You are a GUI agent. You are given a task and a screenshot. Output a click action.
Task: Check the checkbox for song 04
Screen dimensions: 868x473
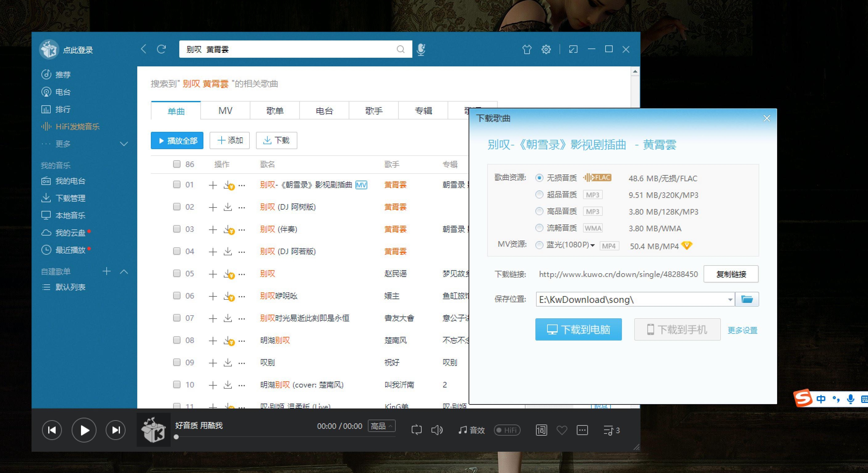click(177, 251)
